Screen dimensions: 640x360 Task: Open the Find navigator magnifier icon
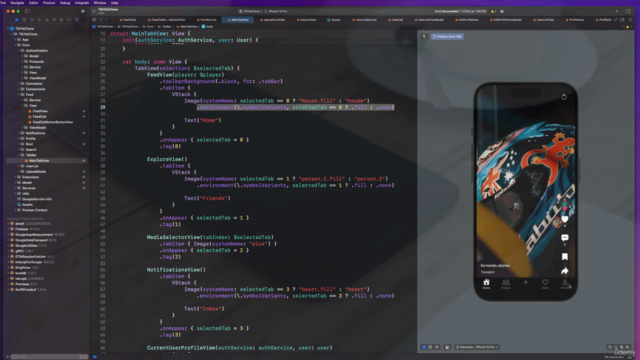click(39, 20)
